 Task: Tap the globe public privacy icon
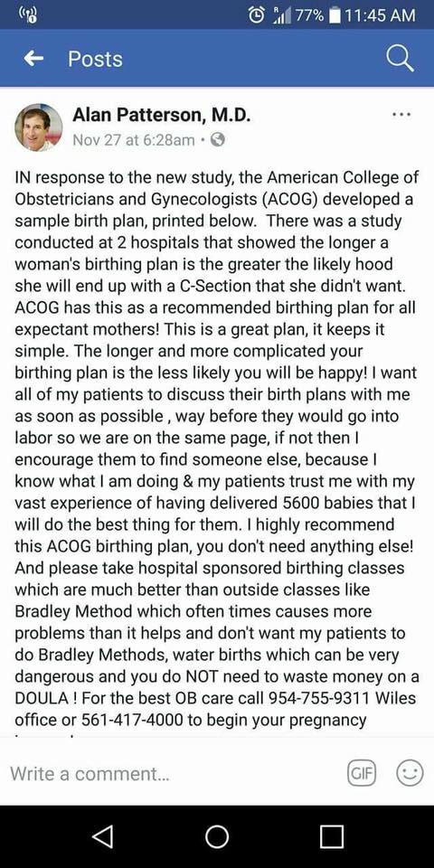point(218,140)
